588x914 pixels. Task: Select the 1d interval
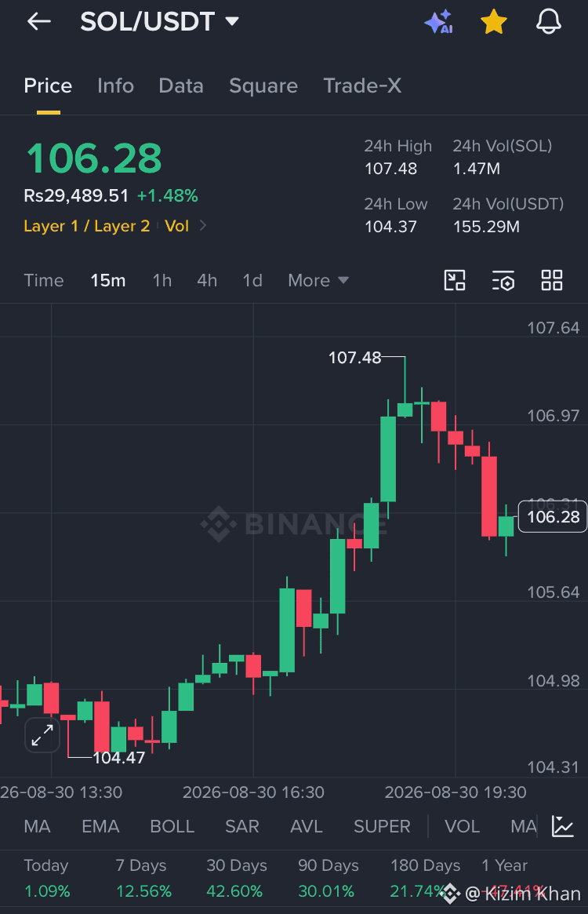[252, 280]
